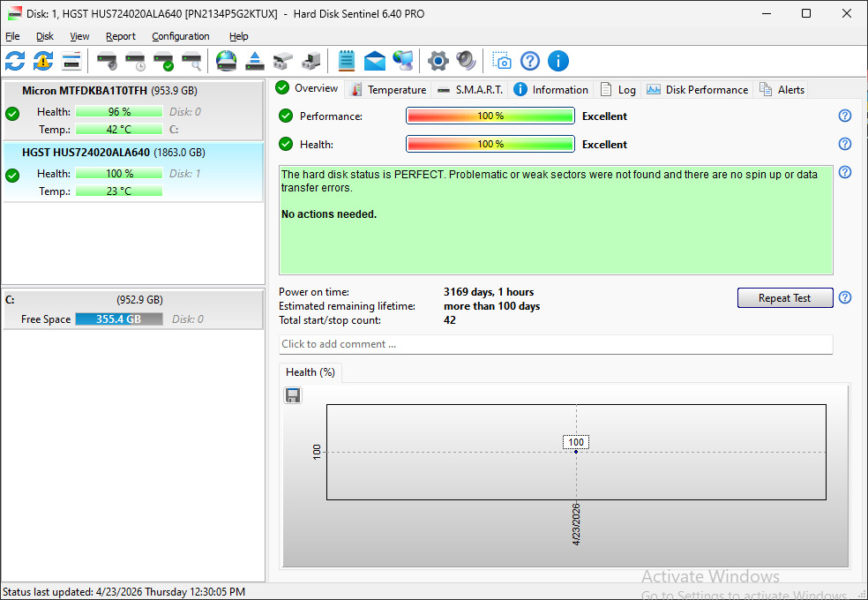The image size is (868, 600).
Task: Open the gear configuration icon
Action: [438, 61]
